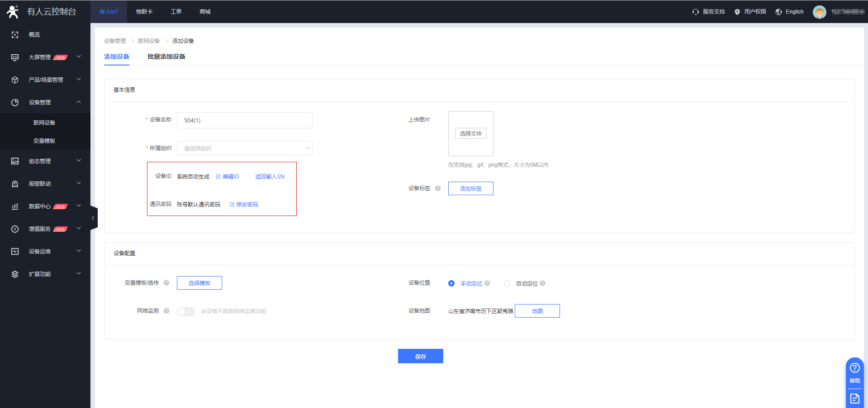Click the question icon next to 变量模板/透传
The image size is (868, 408).
[x=166, y=283]
